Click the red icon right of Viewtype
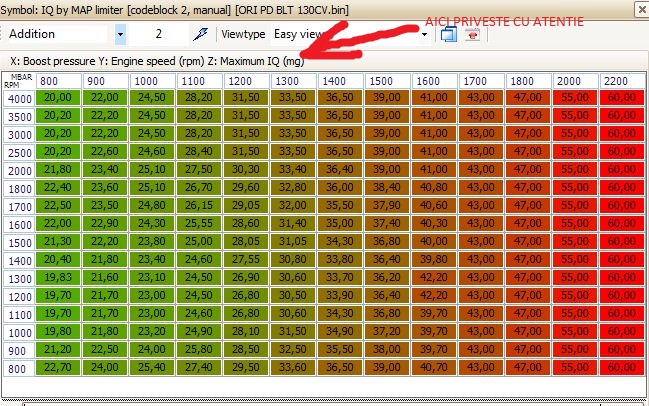The image size is (649, 406). click(x=471, y=34)
